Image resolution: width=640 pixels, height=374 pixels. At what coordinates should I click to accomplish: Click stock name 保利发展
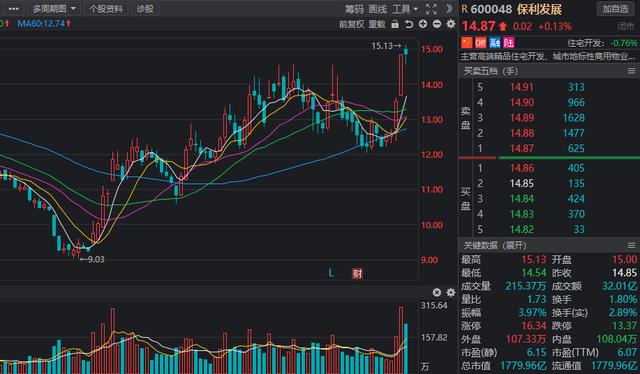[540, 9]
